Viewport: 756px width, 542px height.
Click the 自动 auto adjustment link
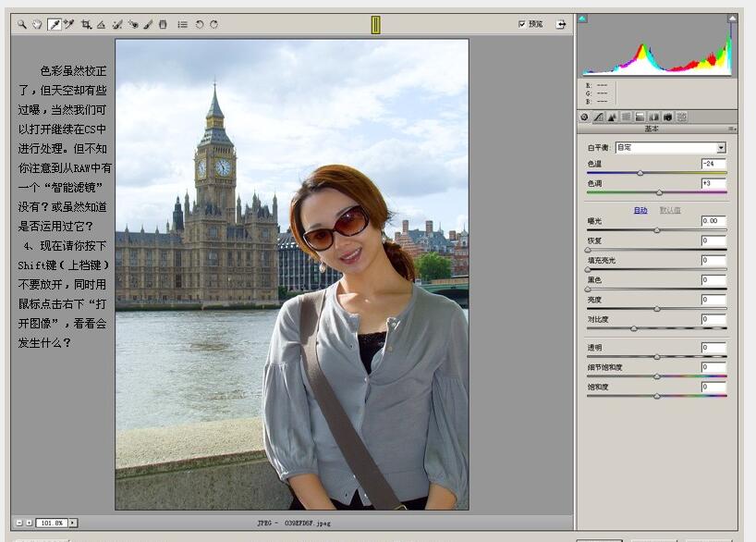[x=641, y=211]
